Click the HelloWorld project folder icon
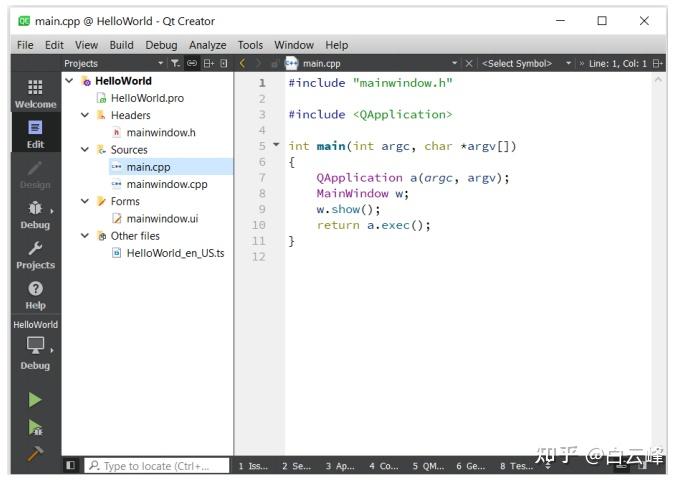The height and width of the screenshot is (484, 682). (86, 81)
